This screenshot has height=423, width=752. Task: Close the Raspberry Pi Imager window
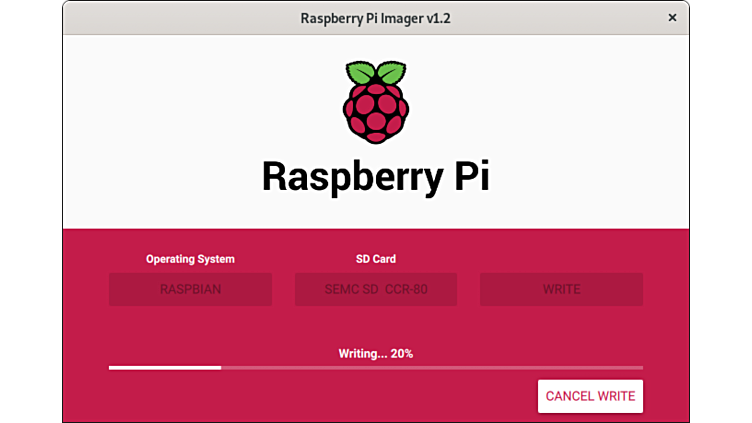click(672, 18)
